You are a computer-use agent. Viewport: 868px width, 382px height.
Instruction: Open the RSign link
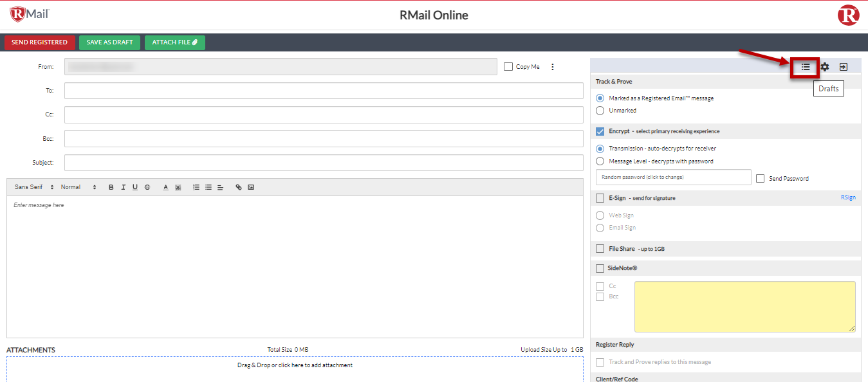click(x=848, y=197)
